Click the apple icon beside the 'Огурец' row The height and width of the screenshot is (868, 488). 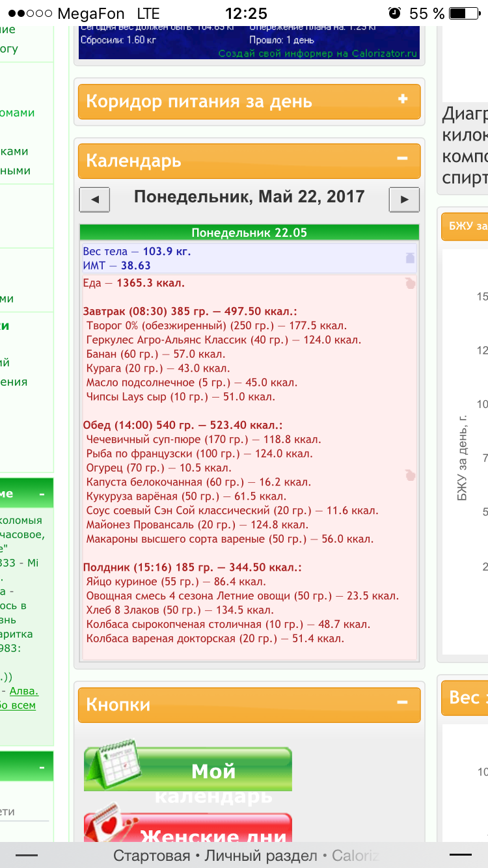click(410, 475)
